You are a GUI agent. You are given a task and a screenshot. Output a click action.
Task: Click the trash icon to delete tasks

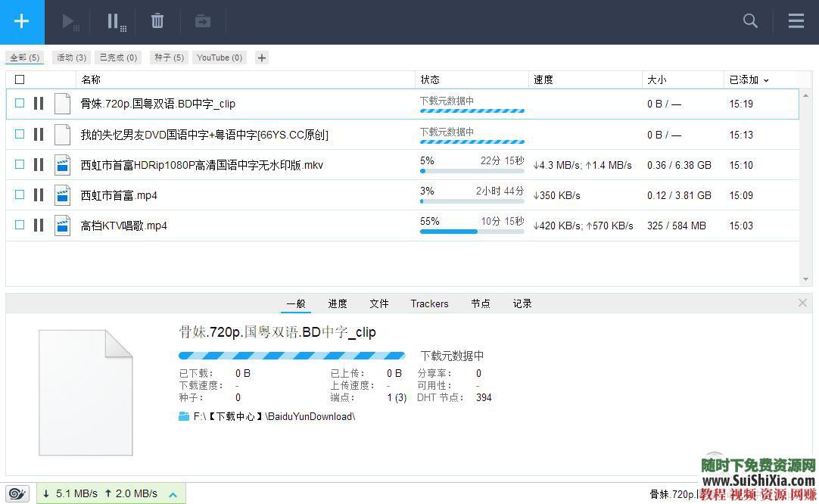point(157,21)
